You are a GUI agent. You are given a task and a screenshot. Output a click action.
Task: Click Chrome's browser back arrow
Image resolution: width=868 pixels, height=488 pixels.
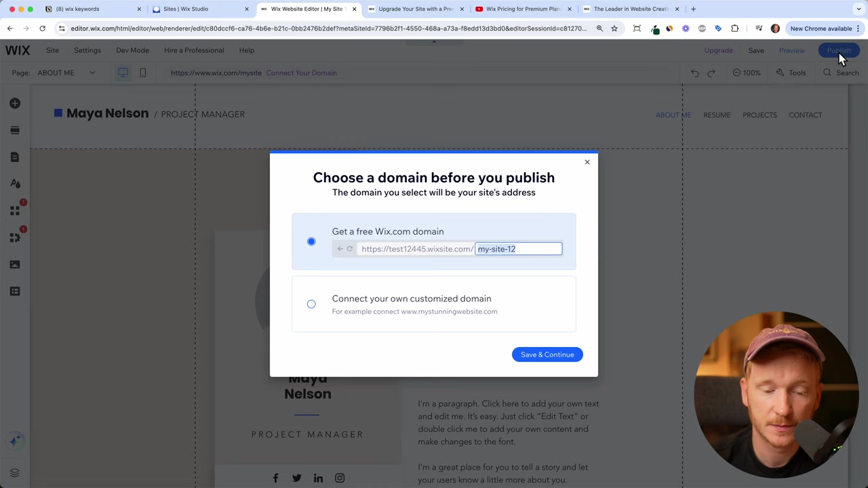coord(9,28)
